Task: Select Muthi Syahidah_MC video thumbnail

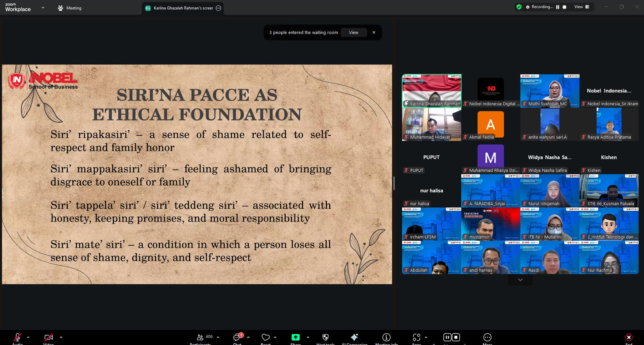Action: pos(549,91)
